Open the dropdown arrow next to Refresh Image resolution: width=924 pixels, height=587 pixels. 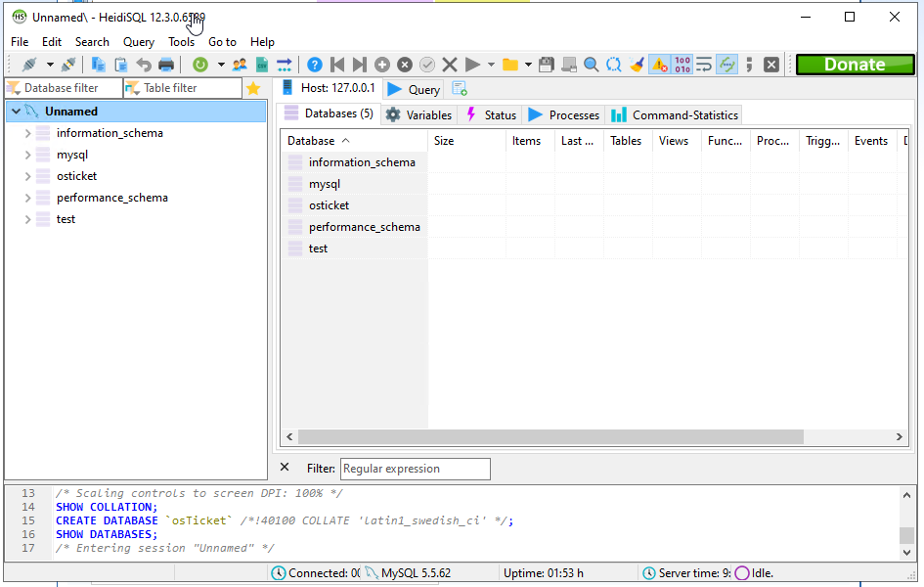pyautogui.click(x=221, y=65)
